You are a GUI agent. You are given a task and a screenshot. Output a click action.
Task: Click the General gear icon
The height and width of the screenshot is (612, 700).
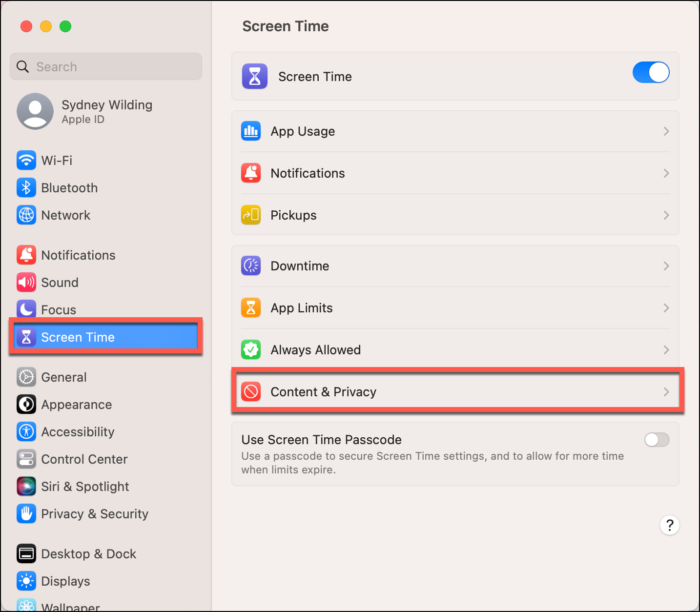[26, 377]
